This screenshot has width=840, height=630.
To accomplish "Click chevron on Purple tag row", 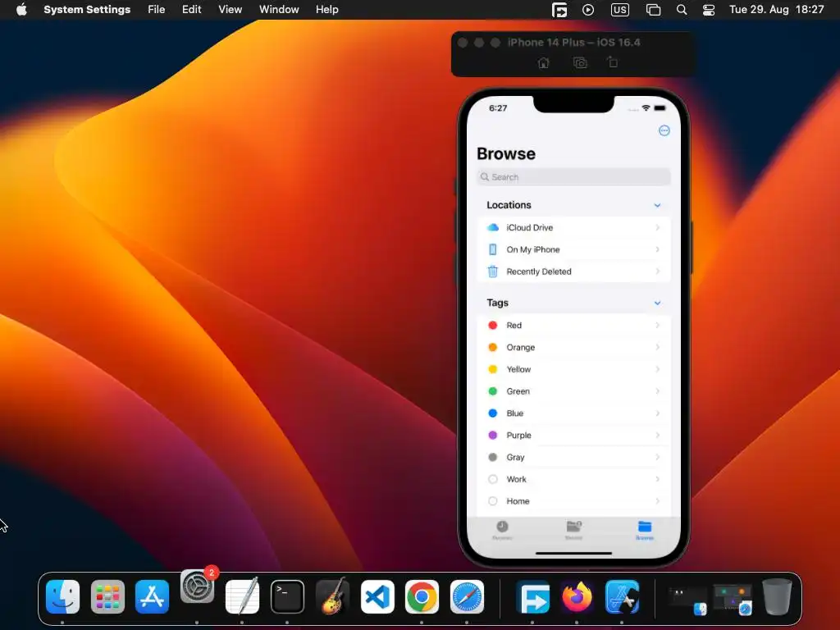I will pos(657,435).
